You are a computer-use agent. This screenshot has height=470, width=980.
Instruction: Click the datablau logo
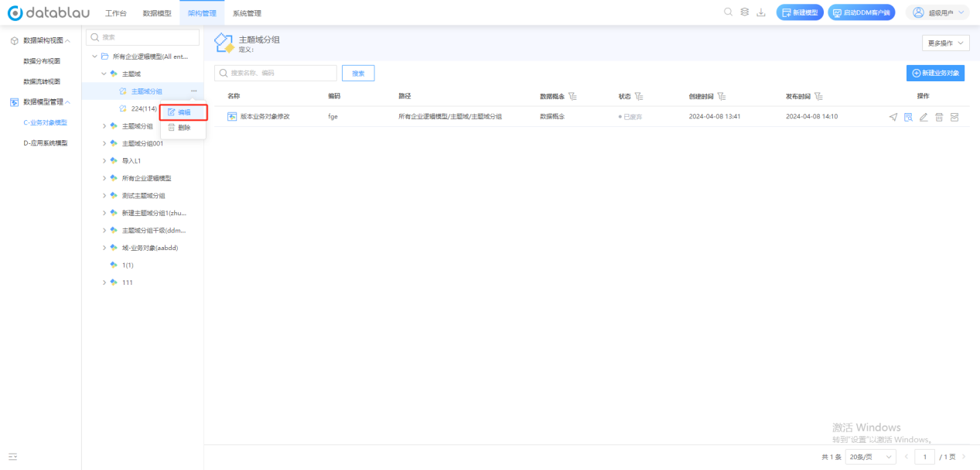coord(48,12)
